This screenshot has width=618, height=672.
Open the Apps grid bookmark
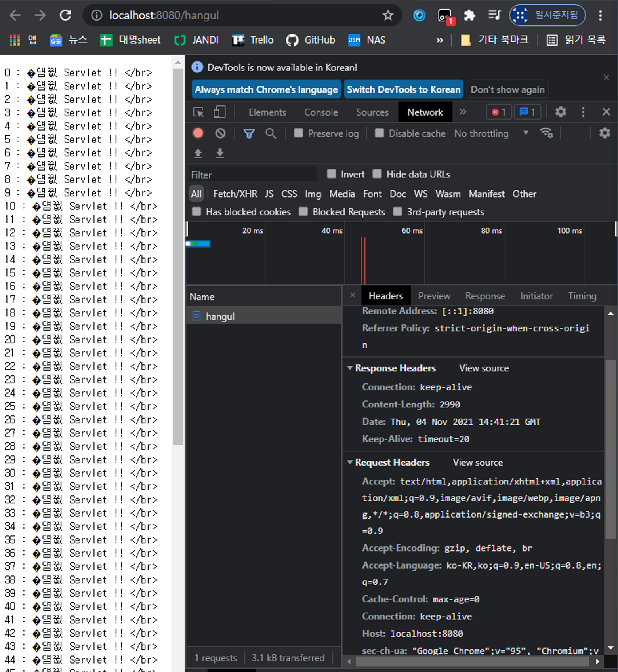(23, 40)
